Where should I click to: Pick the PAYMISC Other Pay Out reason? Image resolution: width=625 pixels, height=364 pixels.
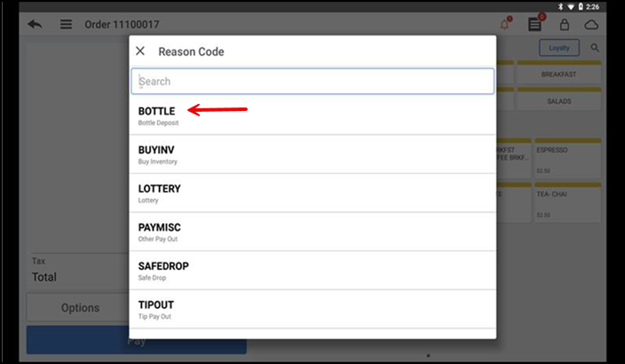(312, 232)
